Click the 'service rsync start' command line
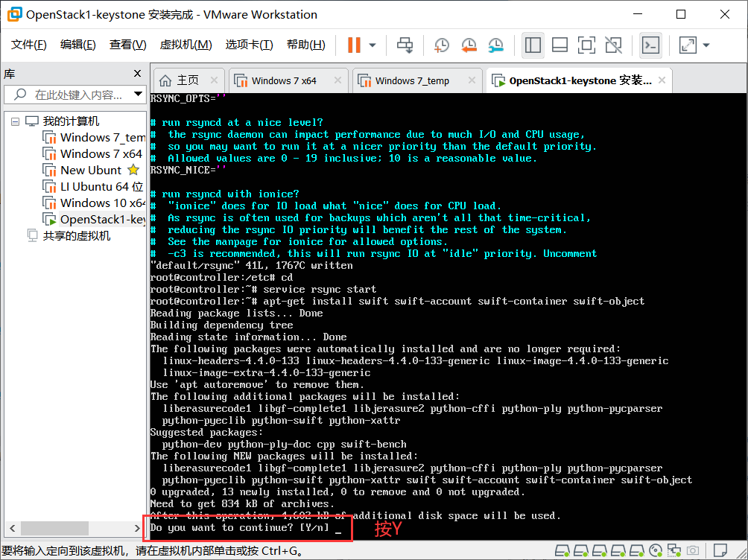Screen dimensions: 748x560 pos(263,289)
